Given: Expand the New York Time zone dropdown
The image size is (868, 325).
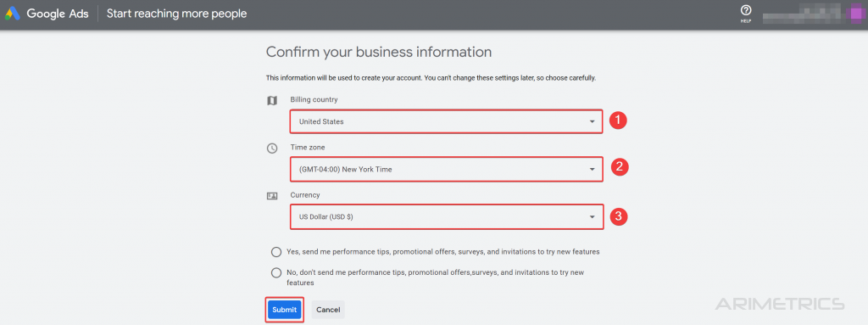Looking at the screenshot, I should [446, 169].
